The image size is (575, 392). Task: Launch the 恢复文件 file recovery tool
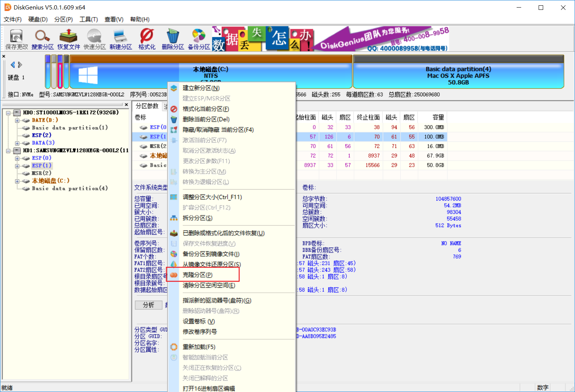click(x=69, y=39)
